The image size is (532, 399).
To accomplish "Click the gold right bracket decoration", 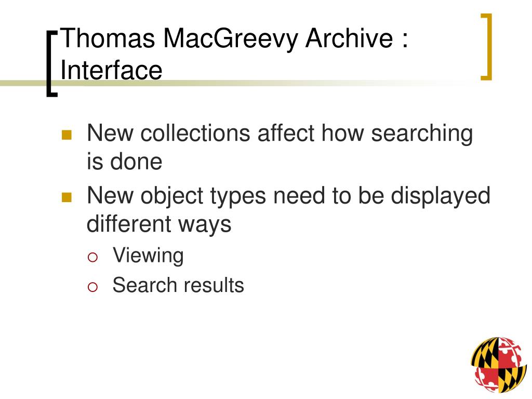I will pyautogui.click(x=486, y=47).
